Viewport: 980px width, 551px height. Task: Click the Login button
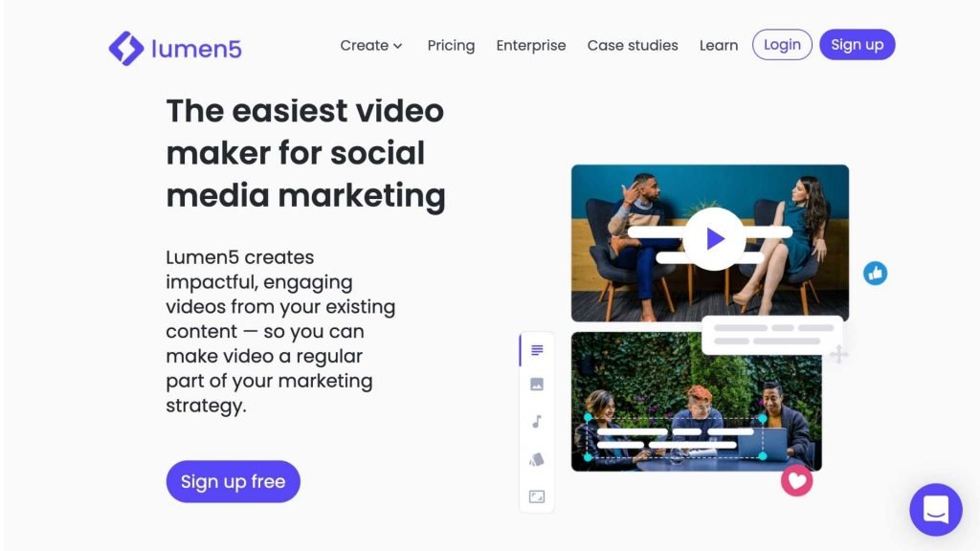(782, 44)
